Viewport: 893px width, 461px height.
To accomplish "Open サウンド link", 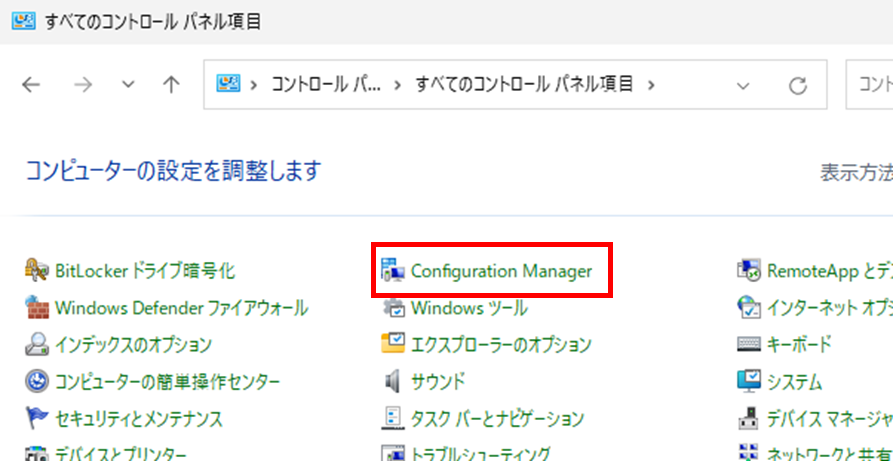I will [438, 381].
